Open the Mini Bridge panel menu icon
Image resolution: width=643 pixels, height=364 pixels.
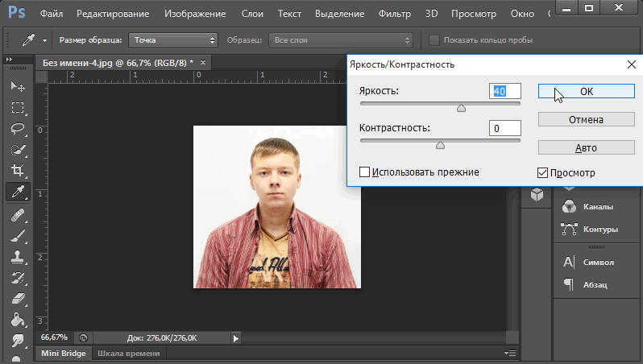click(x=510, y=353)
